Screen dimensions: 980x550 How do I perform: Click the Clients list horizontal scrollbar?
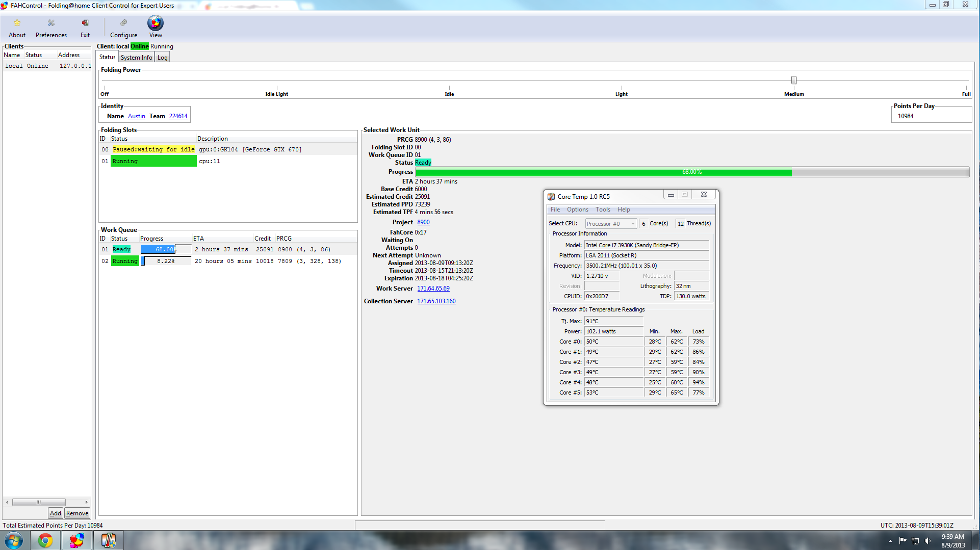coord(39,502)
